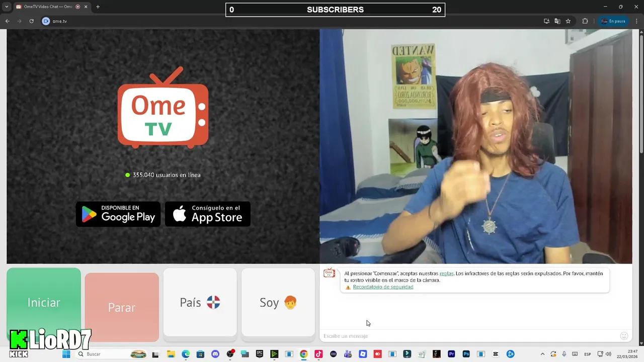Open the Google Play download badge
Image resolution: width=644 pixels, height=362 pixels.
(118, 214)
